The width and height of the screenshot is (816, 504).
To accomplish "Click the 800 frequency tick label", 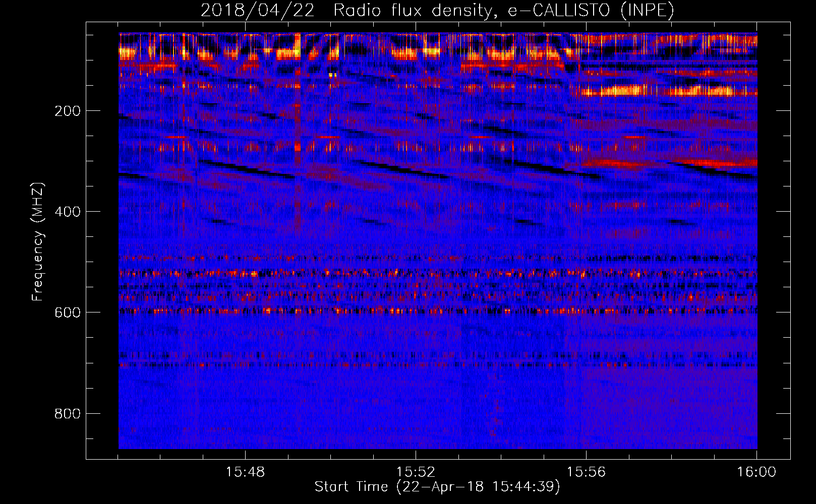I will click(x=68, y=414).
